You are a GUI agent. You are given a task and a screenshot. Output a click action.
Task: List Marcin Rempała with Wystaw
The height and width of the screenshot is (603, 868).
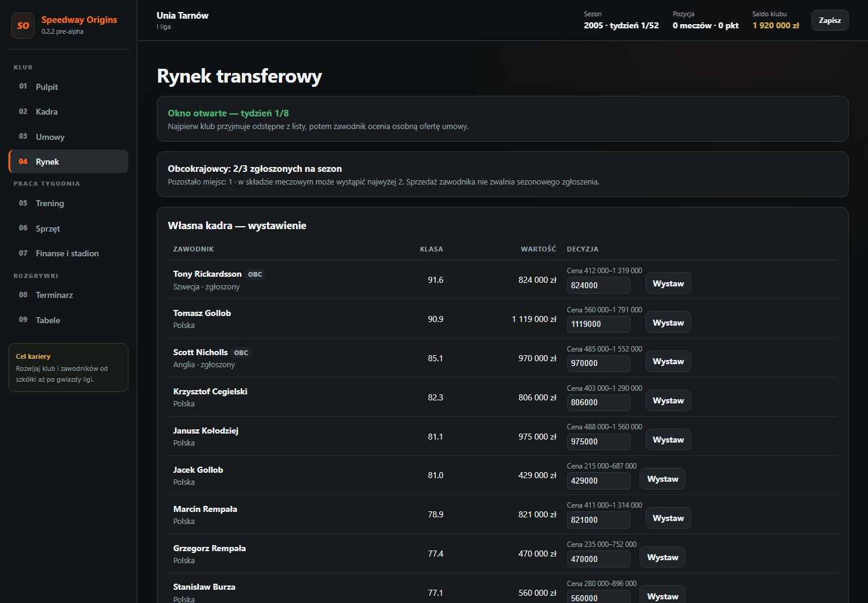[x=668, y=518]
